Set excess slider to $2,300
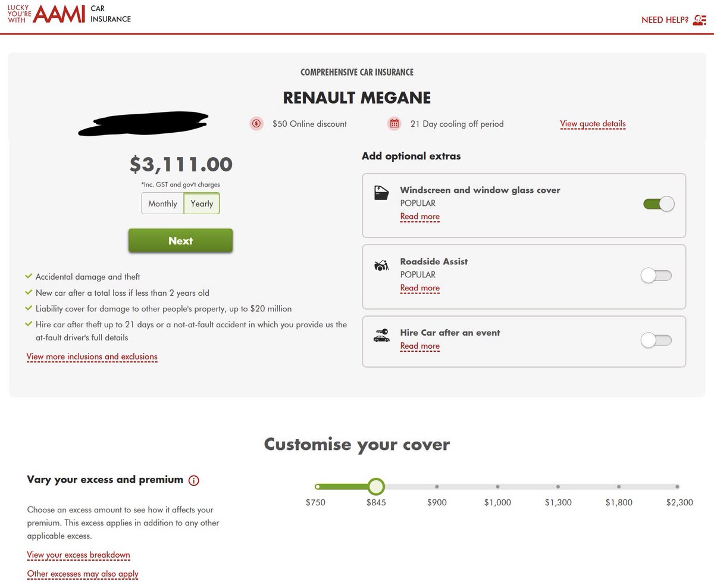 pyautogui.click(x=678, y=487)
